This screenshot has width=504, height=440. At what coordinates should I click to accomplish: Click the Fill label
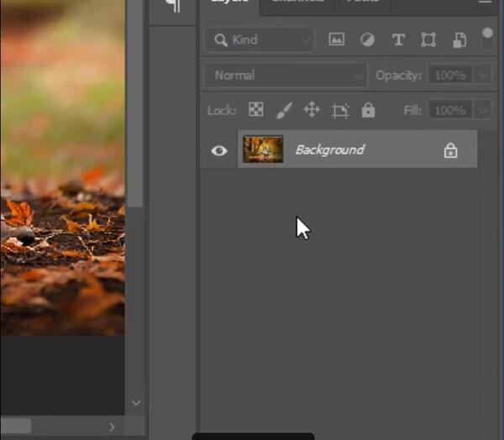click(x=412, y=111)
